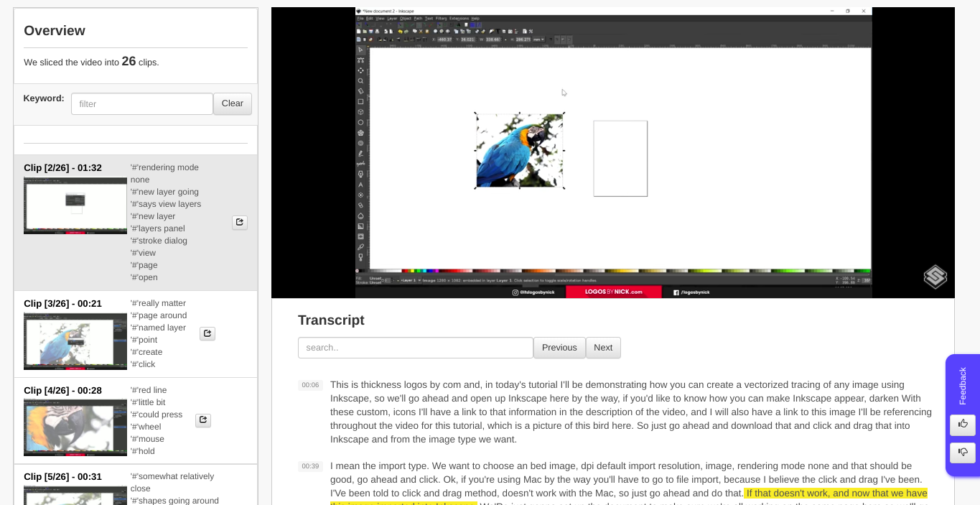980x505 pixels.
Task: Select the 'Clip [5/26] - 00:31' heading
Action: [62, 477]
